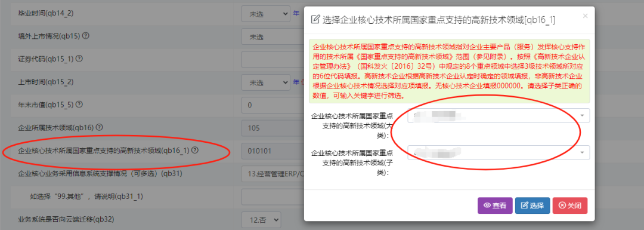Image resolution: width=644 pixels, height=230 pixels.
Task: Close dialog with the X icon
Action: coord(586,16)
